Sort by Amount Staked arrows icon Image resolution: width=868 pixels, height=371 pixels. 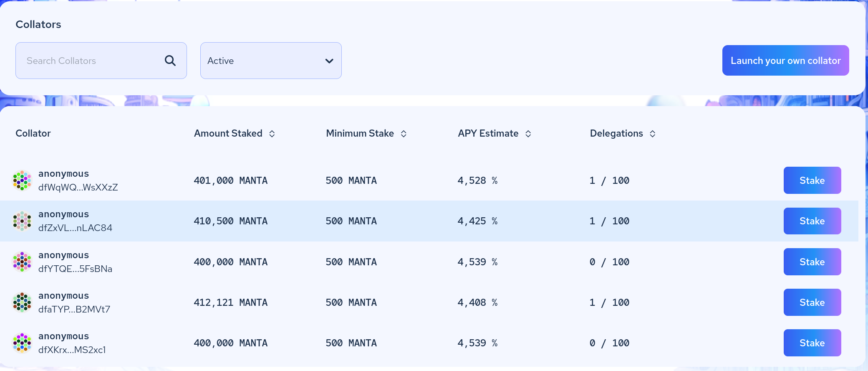pos(272,134)
